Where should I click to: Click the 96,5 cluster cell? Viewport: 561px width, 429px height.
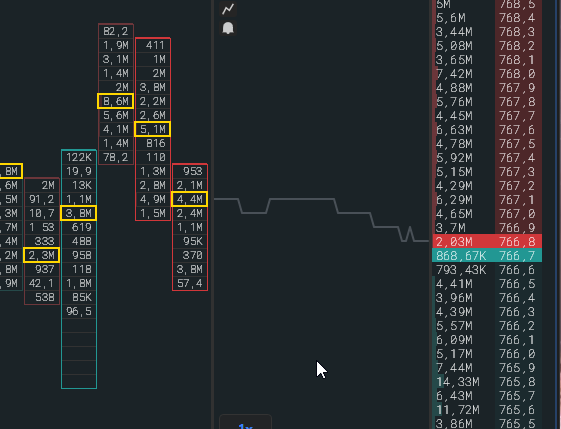pos(79,311)
